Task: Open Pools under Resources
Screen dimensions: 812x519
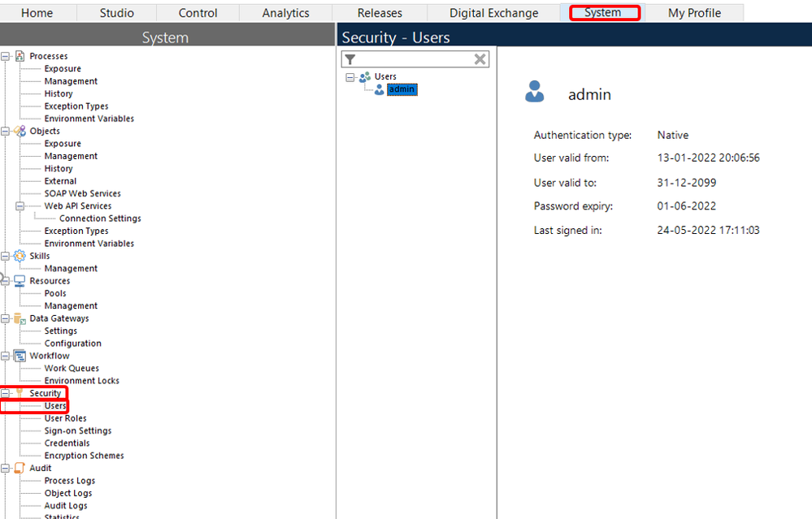Action: coord(55,293)
